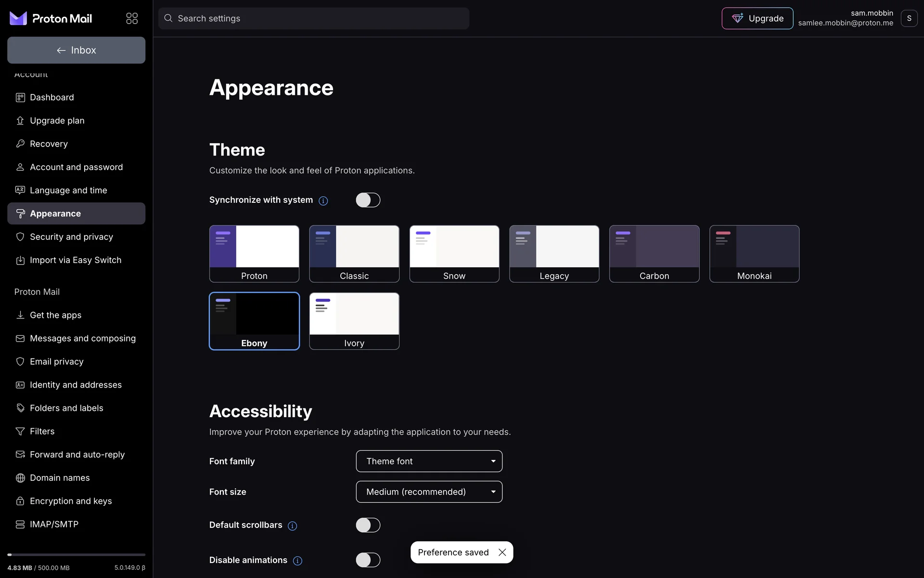Screen dimensions: 924x578
Task: Click the Filters funnel icon
Action: pyautogui.click(x=20, y=432)
